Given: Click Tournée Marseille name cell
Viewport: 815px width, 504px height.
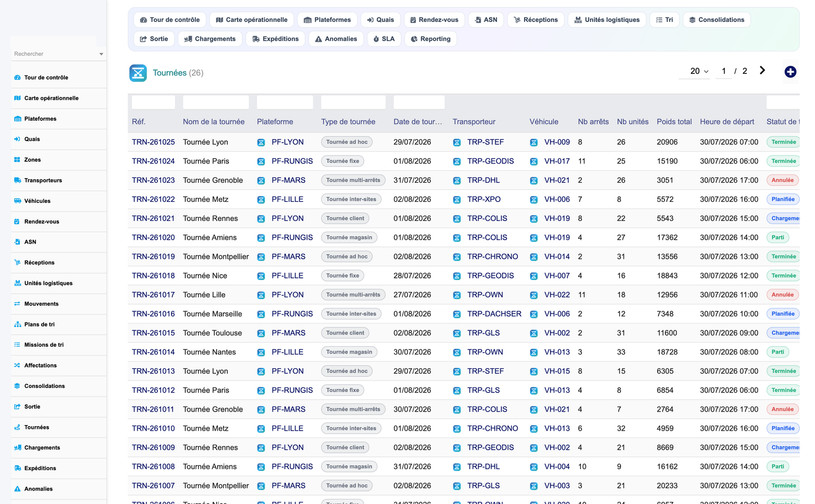Looking at the screenshot, I should click(212, 314).
